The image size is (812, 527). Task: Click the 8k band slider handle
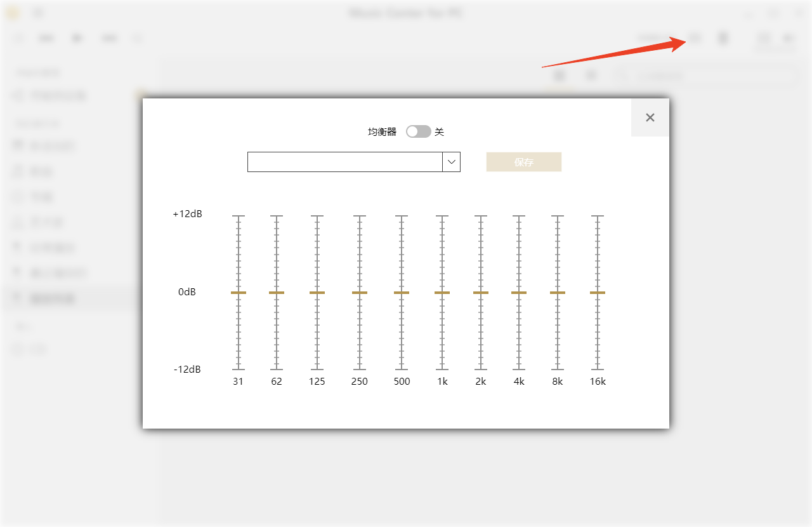pos(558,293)
